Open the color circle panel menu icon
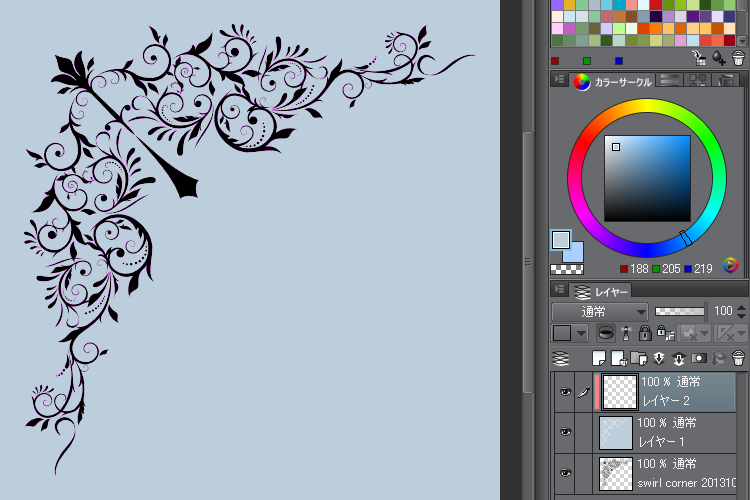Image resolution: width=750 pixels, height=500 pixels. coord(559,79)
